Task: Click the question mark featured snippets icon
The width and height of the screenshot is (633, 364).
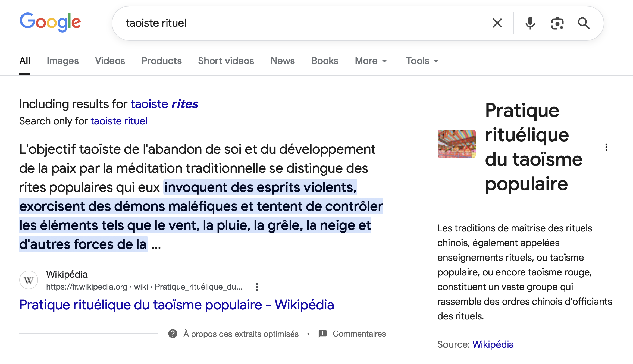Action: [x=173, y=334]
